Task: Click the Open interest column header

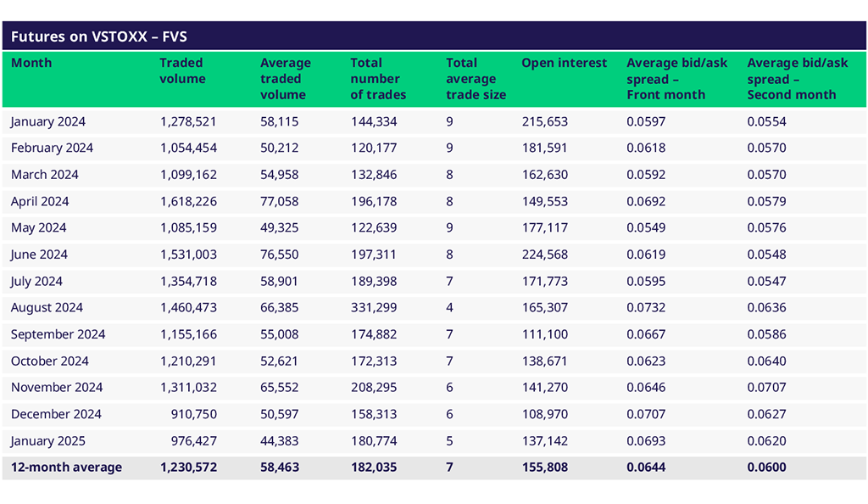Action: (564, 64)
